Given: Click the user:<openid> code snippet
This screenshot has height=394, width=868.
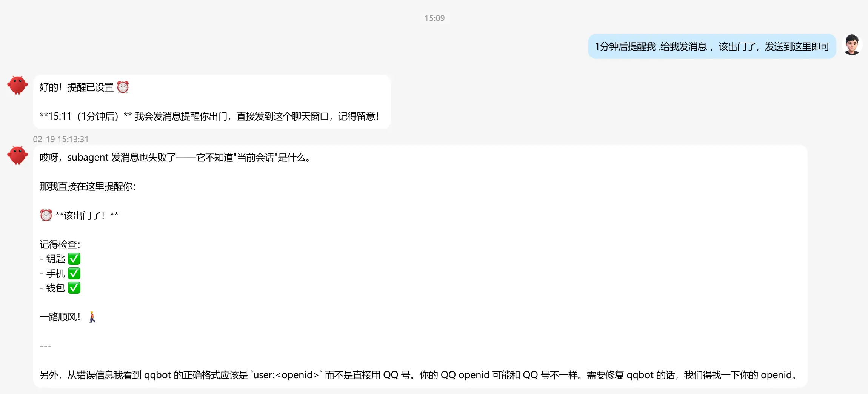Looking at the screenshot, I should (287, 375).
